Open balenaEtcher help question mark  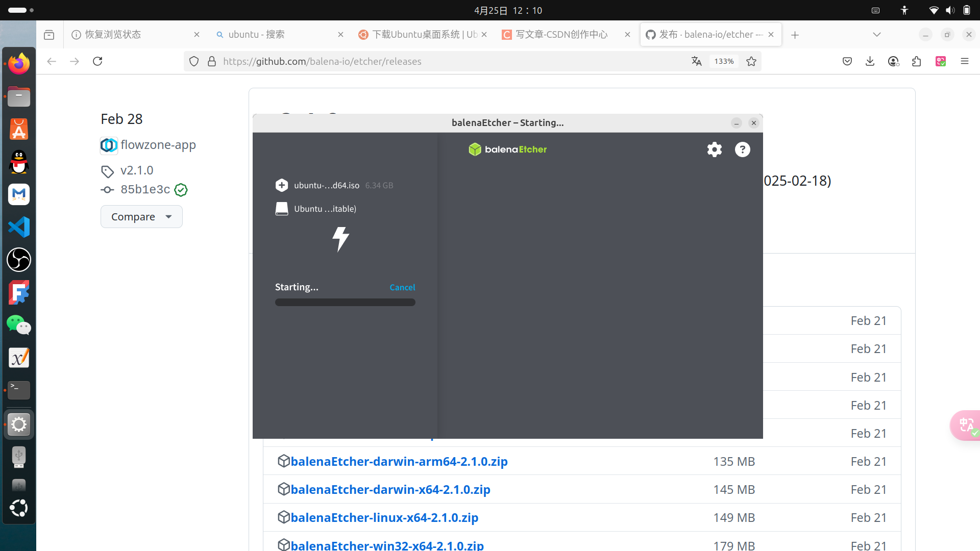[x=742, y=149]
